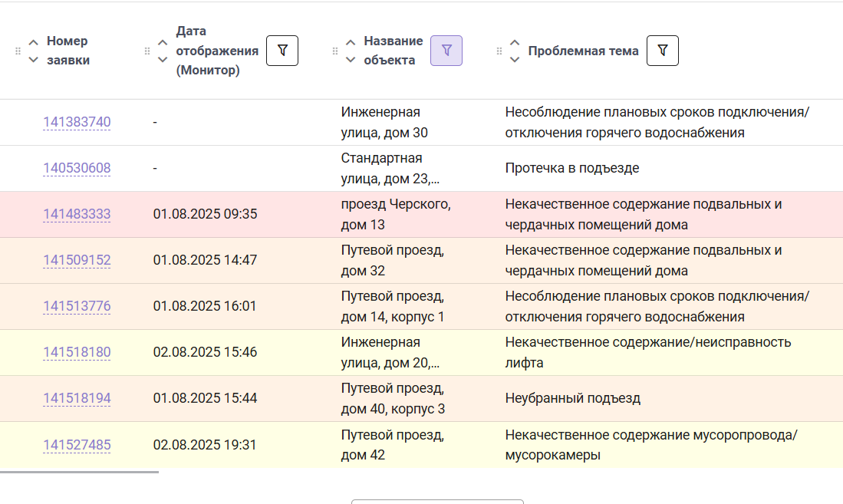This screenshot has width=843, height=504.
Task: Open filter for Дата отображения (Монитор) column
Action: 282,51
